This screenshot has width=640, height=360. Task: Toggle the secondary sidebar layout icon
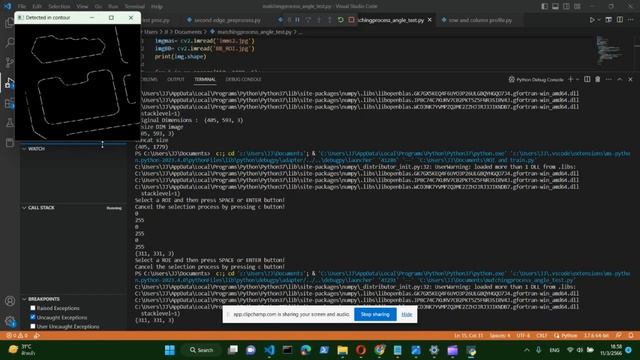(566, 6)
